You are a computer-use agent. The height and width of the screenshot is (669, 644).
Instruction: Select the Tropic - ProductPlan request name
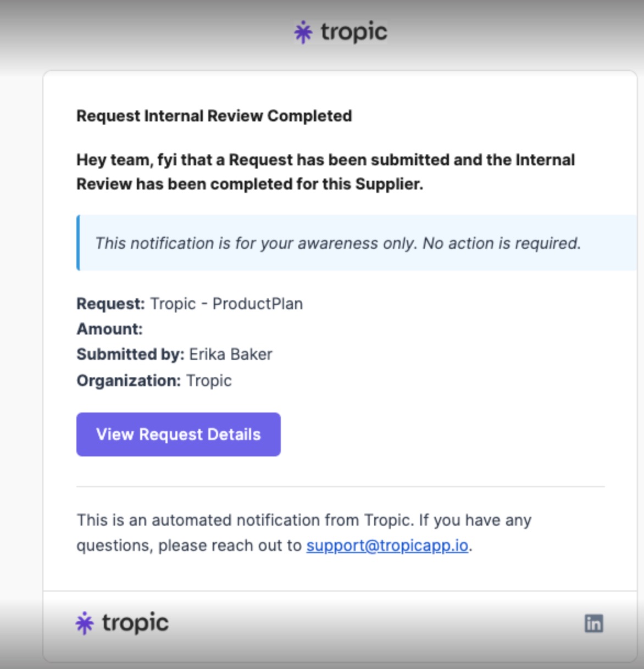pos(226,304)
